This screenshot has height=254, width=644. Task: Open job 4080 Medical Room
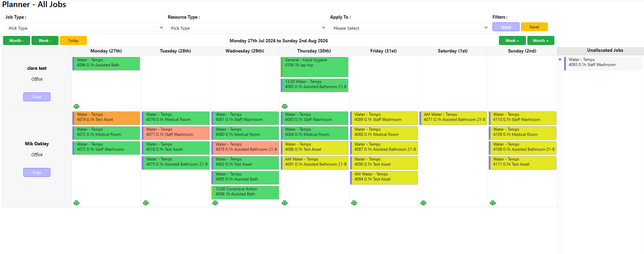(245, 133)
